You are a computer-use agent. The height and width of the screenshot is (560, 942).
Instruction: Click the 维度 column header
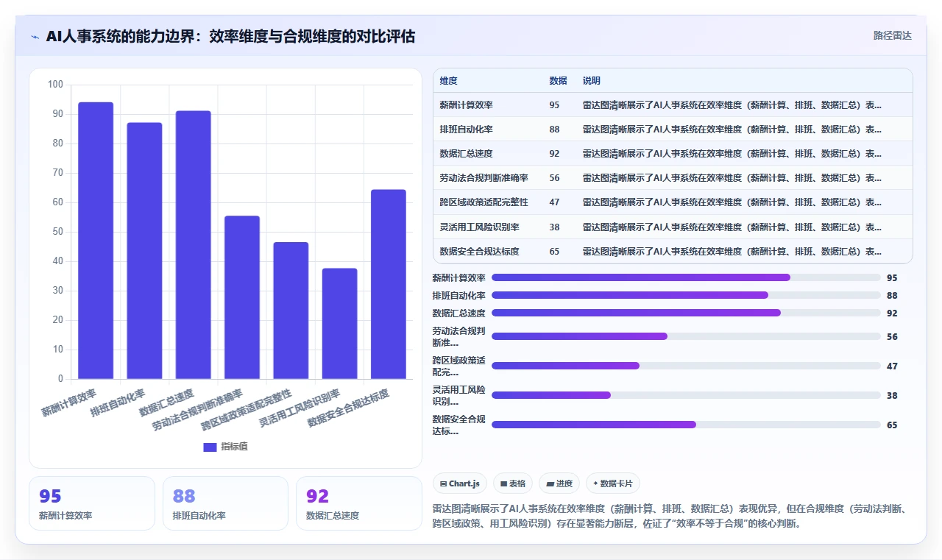pos(448,81)
